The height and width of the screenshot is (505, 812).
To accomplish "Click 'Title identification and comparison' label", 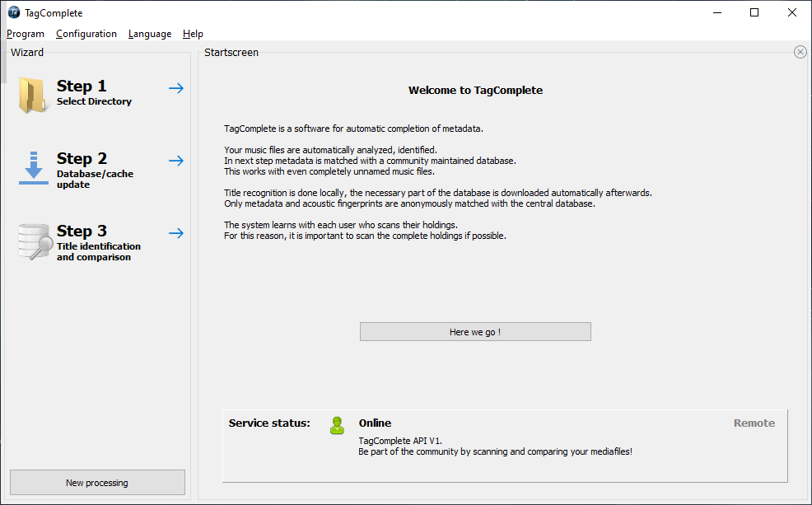I will point(98,252).
